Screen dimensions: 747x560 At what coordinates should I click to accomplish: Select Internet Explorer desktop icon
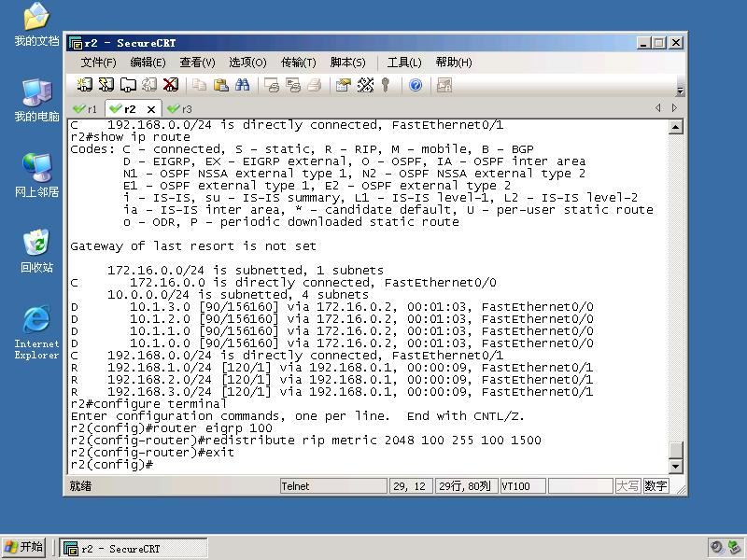(x=36, y=333)
